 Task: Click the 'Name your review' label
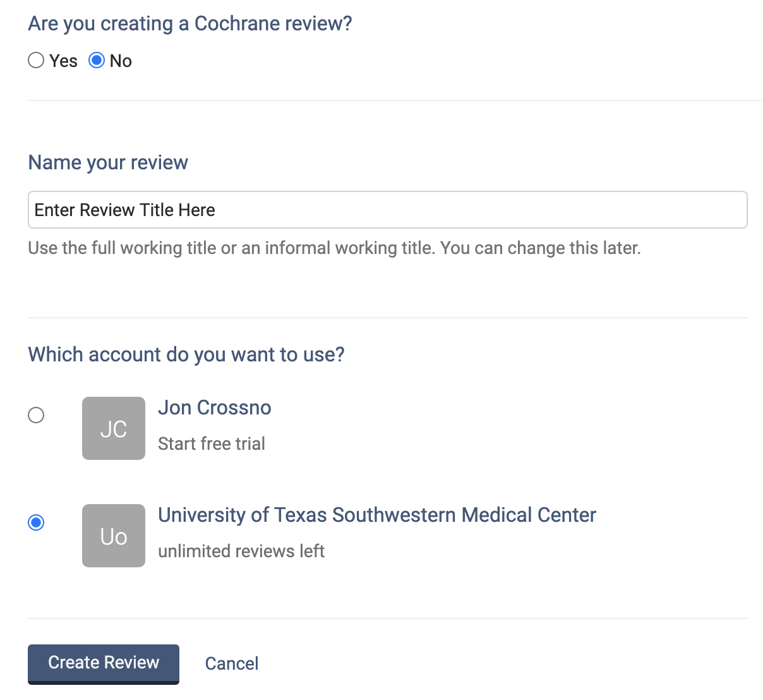tap(108, 162)
